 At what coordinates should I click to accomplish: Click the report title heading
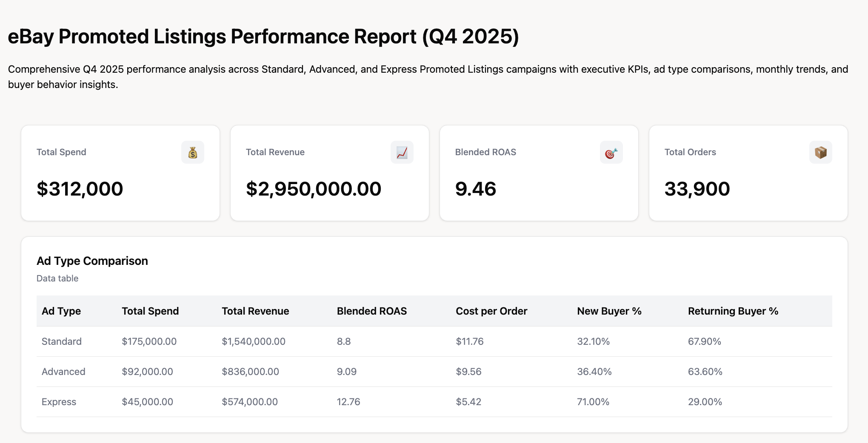(264, 37)
